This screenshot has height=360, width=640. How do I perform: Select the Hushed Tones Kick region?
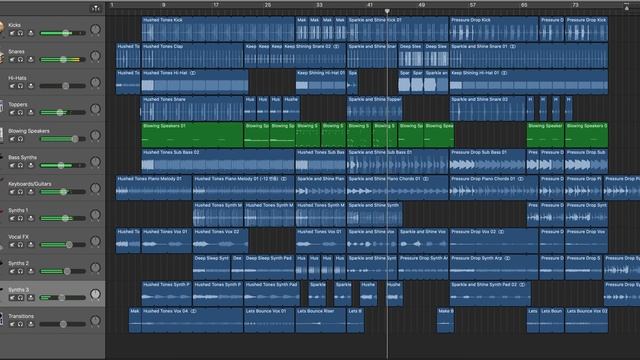[x=218, y=29]
